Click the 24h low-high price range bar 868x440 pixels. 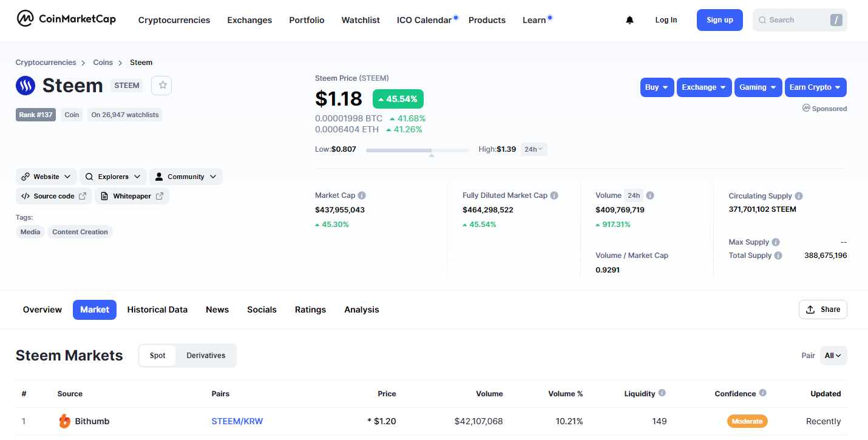[418, 150]
